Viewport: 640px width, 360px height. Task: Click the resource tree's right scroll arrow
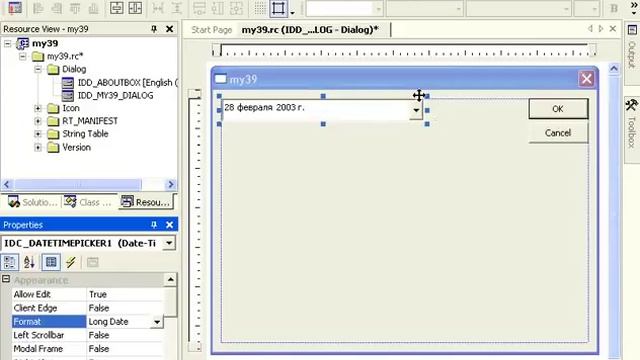[x=171, y=184]
